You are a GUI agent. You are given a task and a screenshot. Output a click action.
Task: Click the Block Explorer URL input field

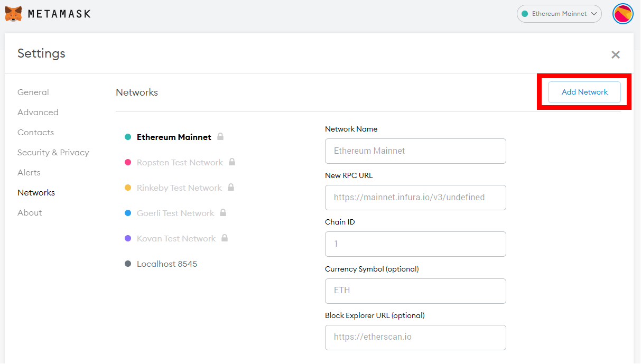click(x=415, y=338)
